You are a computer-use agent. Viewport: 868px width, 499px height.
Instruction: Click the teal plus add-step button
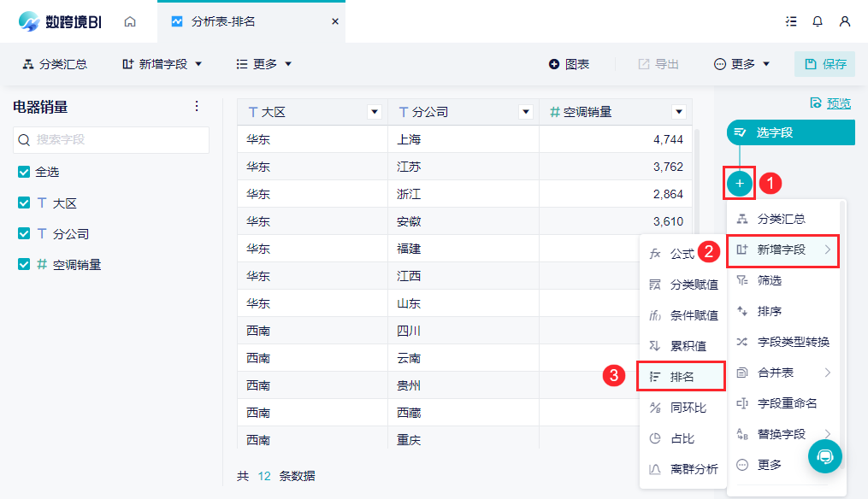[x=740, y=183]
